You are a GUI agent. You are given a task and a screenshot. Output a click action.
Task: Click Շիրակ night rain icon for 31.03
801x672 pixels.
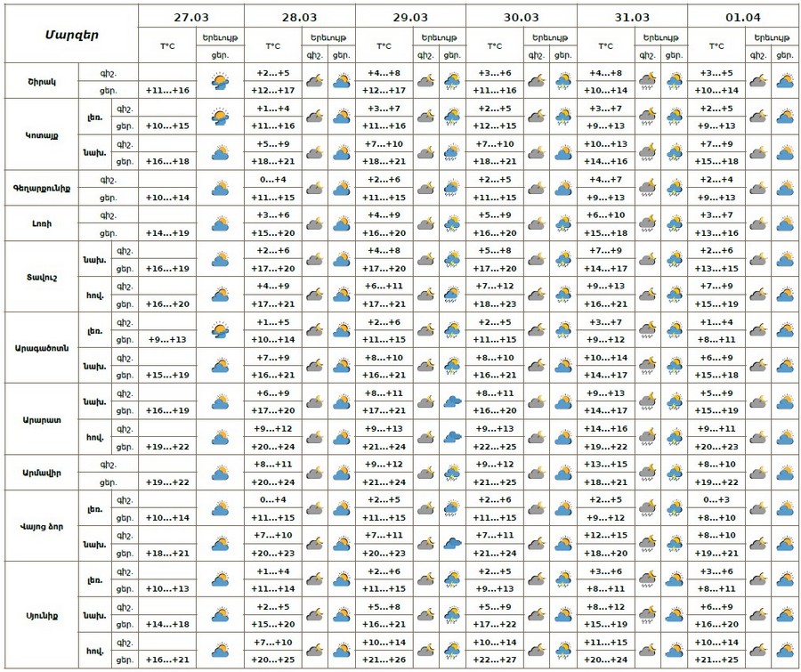click(x=648, y=81)
